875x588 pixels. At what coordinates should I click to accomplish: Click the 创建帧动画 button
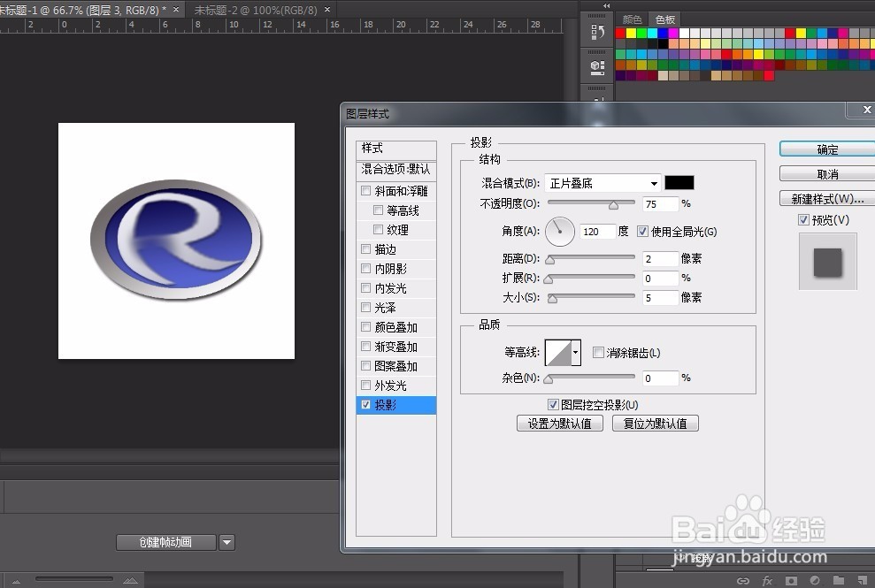165,542
